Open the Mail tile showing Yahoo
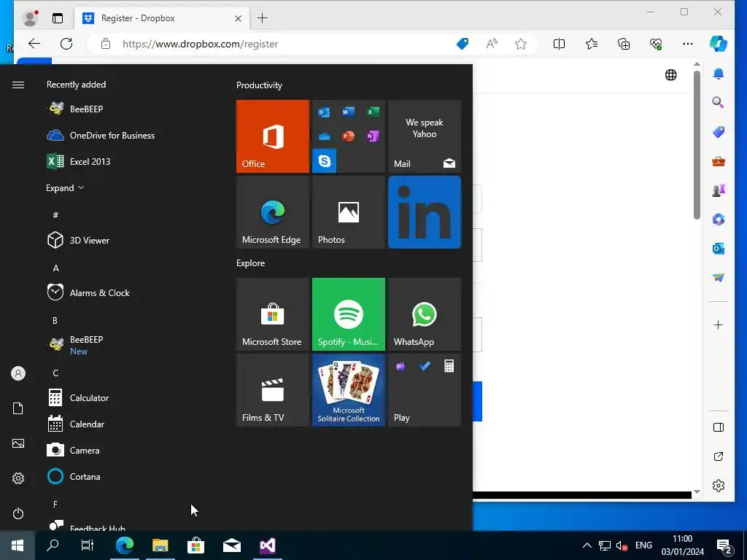 click(x=425, y=136)
